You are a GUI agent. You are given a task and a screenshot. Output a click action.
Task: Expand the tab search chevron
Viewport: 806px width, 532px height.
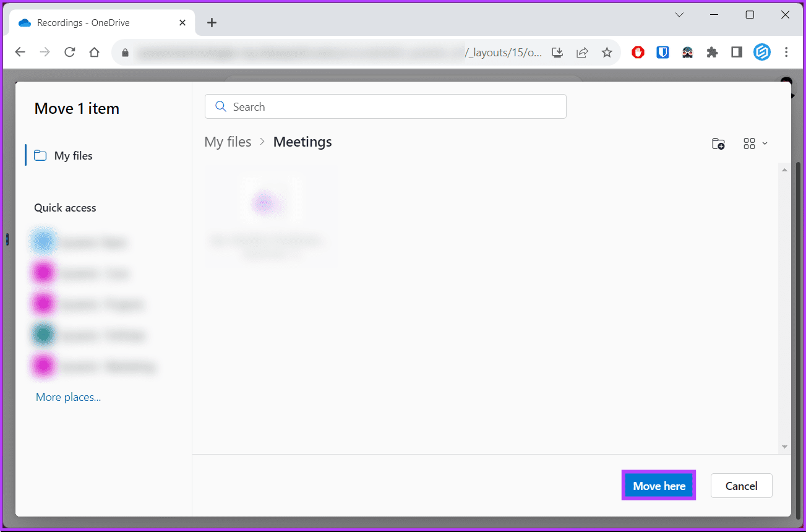(x=679, y=15)
